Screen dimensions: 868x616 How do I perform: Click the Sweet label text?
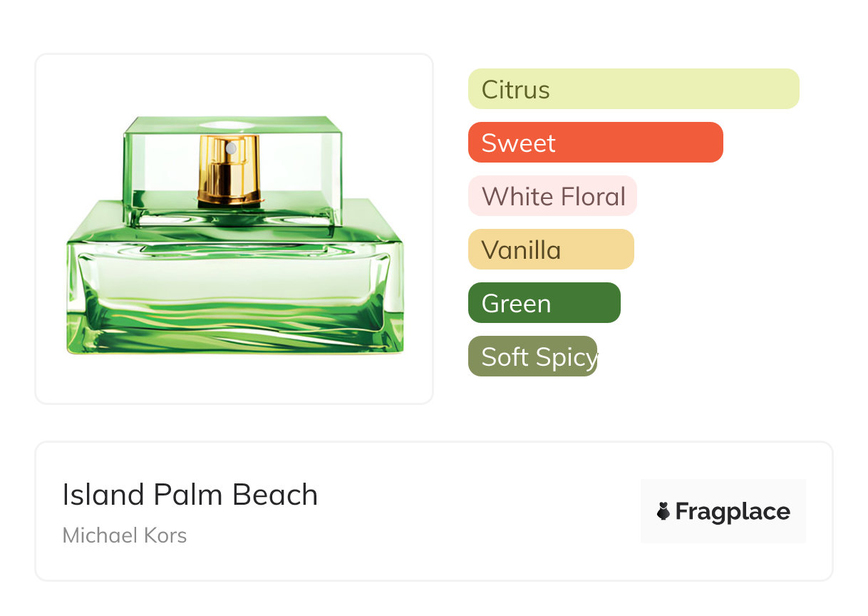tap(519, 143)
